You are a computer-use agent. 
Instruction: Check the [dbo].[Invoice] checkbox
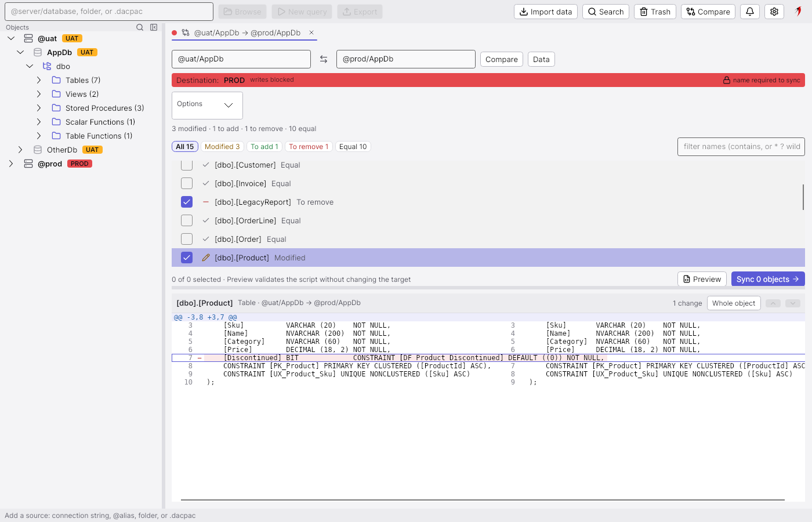point(187,183)
